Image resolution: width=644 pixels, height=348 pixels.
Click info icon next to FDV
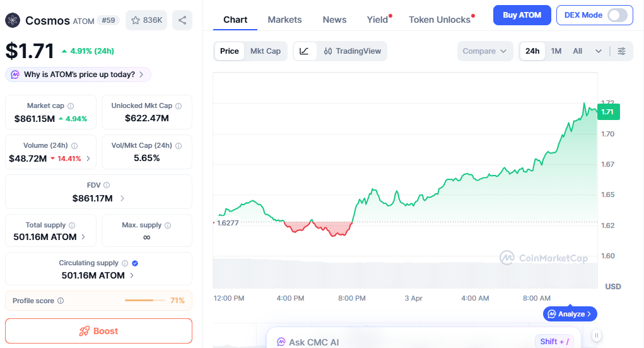(x=107, y=185)
